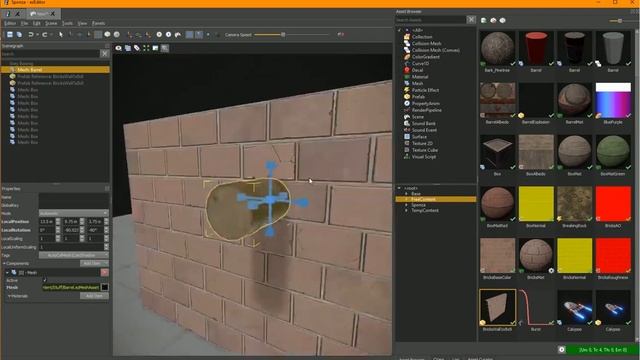
Task: Open the Tools menu
Action: click(x=67, y=23)
